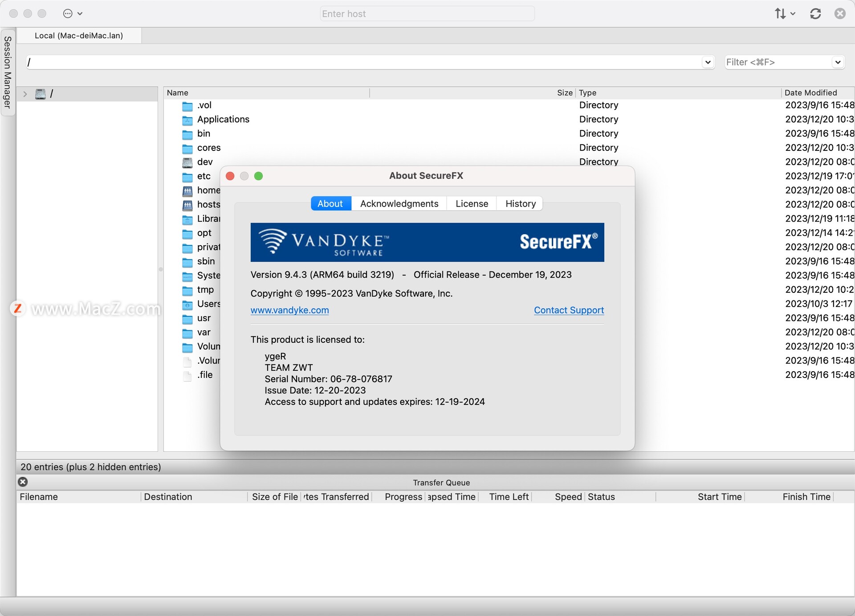Click the Filter input field
Screen dimensions: 855x616
coord(778,62)
